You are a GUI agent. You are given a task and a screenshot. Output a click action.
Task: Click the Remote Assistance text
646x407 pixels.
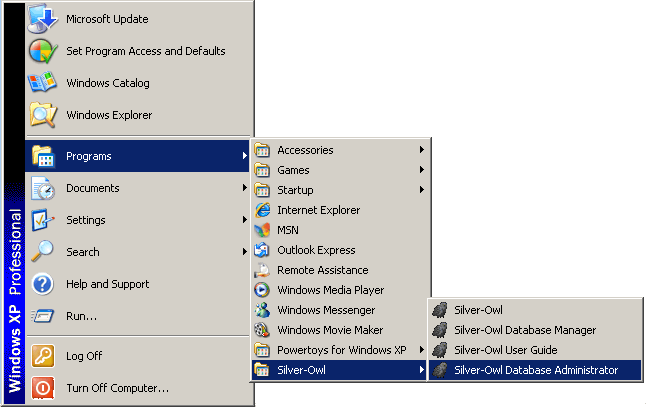(323, 270)
